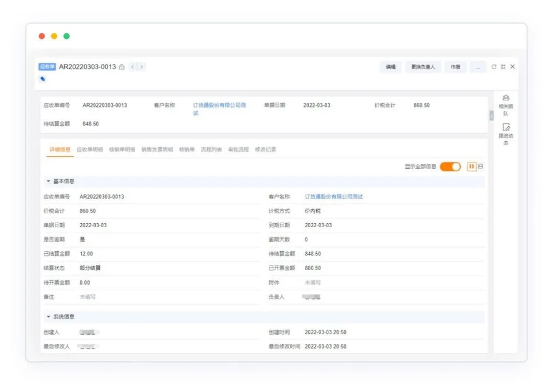The height and width of the screenshot is (392, 553).
Task: Click 价税合计 value 860.50 in 基本信息
Action: pyautogui.click(x=88, y=211)
